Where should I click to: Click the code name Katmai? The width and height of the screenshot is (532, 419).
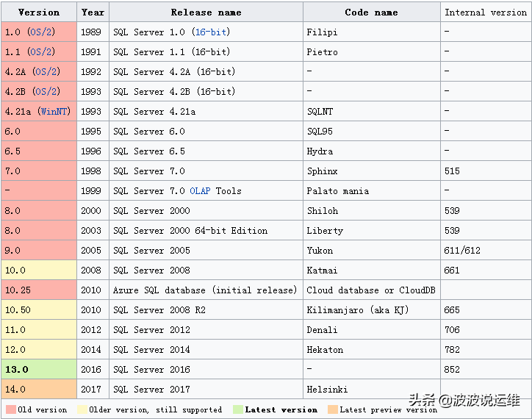pos(322,271)
